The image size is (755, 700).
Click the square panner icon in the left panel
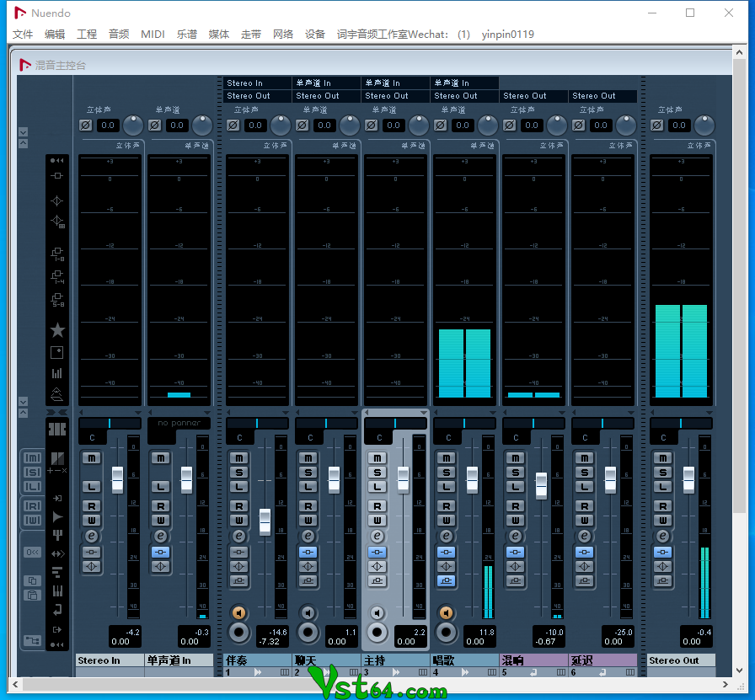pos(56,352)
